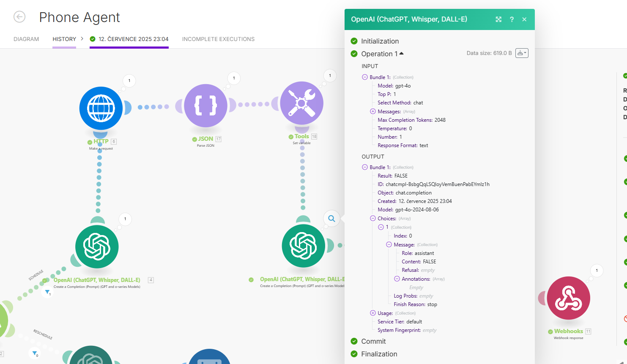This screenshot has width=627, height=364.
Task: Select the 'Max Completion Tokens: 2048' row
Action: (x=412, y=120)
